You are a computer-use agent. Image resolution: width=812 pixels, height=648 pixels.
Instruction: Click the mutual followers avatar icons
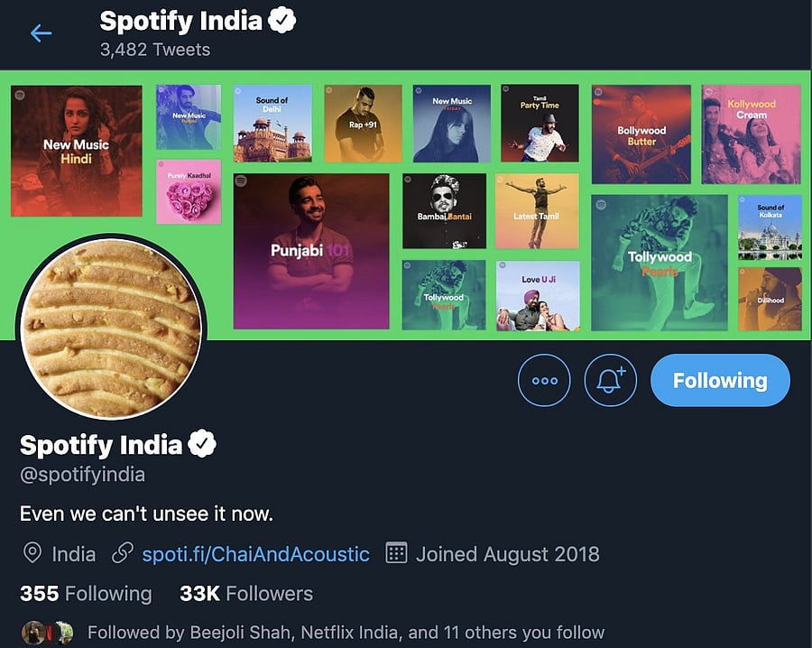[x=47, y=632]
